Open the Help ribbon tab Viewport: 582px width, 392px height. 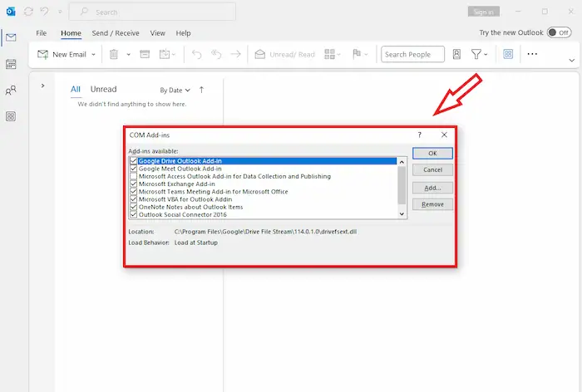[183, 33]
